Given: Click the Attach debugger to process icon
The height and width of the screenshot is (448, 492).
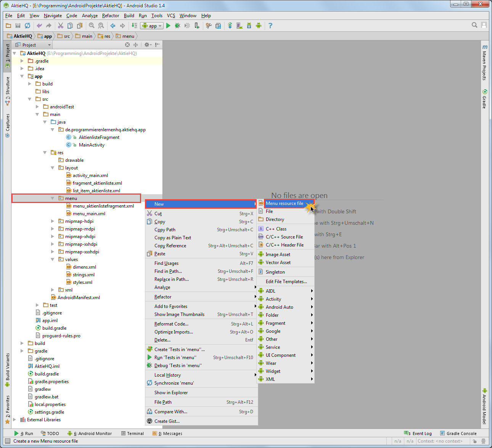Looking at the screenshot, I should pos(197,26).
